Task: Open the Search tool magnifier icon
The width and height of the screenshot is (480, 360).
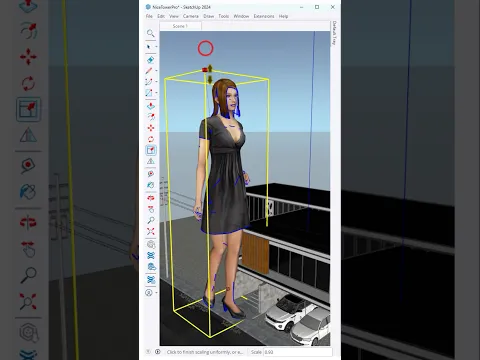Action: [x=150, y=33]
